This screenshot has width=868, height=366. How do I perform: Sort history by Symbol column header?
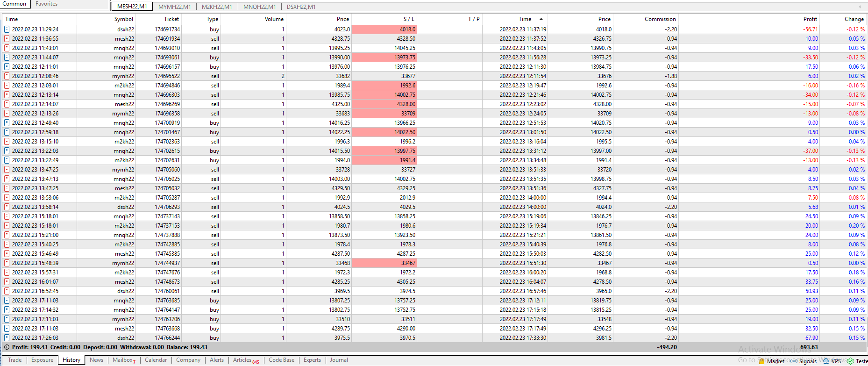[124, 19]
